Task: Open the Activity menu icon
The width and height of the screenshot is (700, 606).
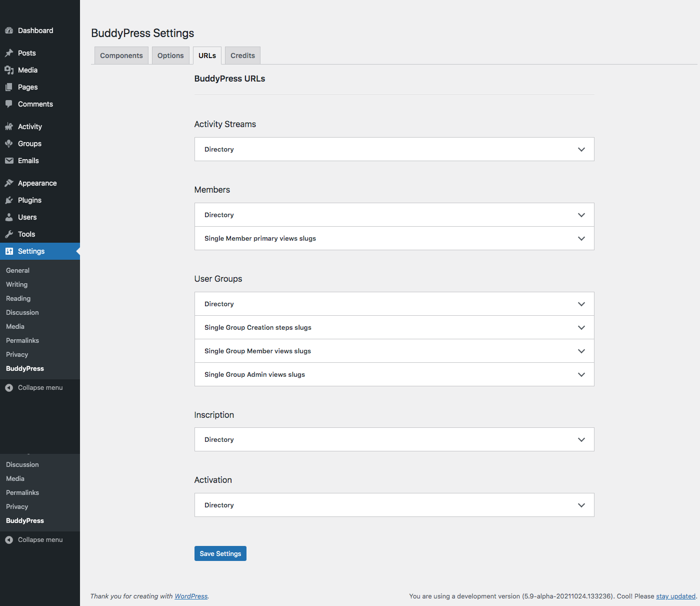Action: (9, 127)
